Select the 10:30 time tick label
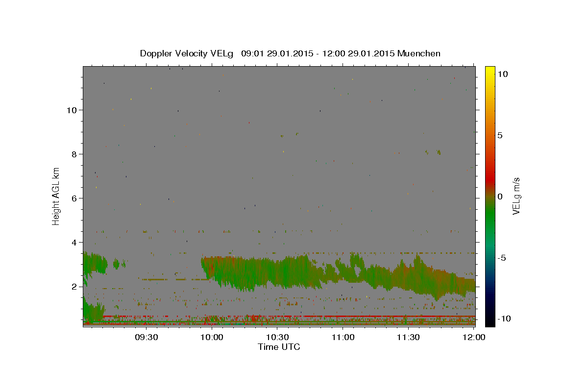Screen dimensions: 588x392 tap(278, 337)
